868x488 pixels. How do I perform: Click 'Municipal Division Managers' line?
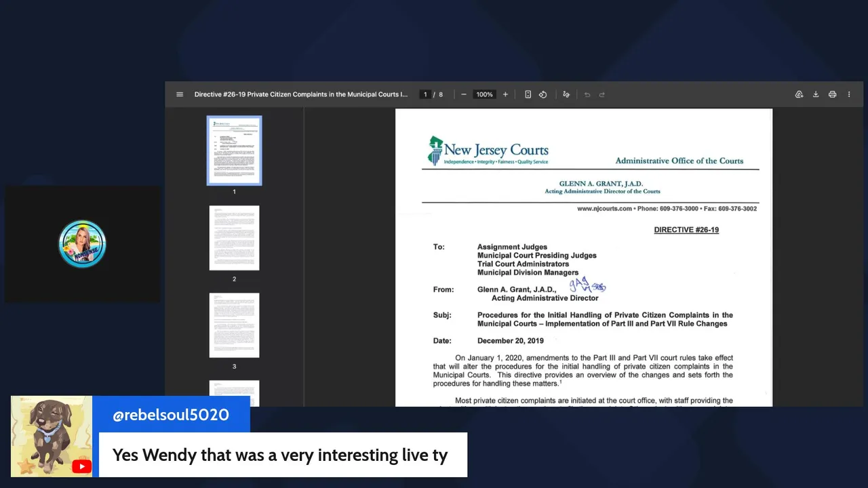528,272
